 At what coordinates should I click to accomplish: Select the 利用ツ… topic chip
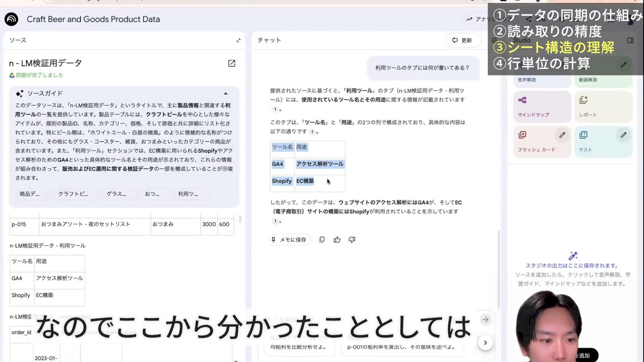pos(188,194)
